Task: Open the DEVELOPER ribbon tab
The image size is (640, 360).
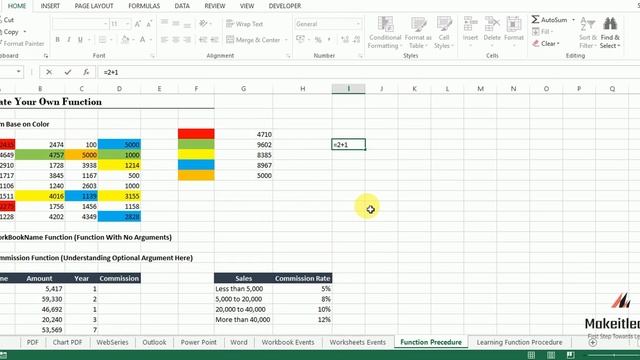Action: (x=285, y=6)
